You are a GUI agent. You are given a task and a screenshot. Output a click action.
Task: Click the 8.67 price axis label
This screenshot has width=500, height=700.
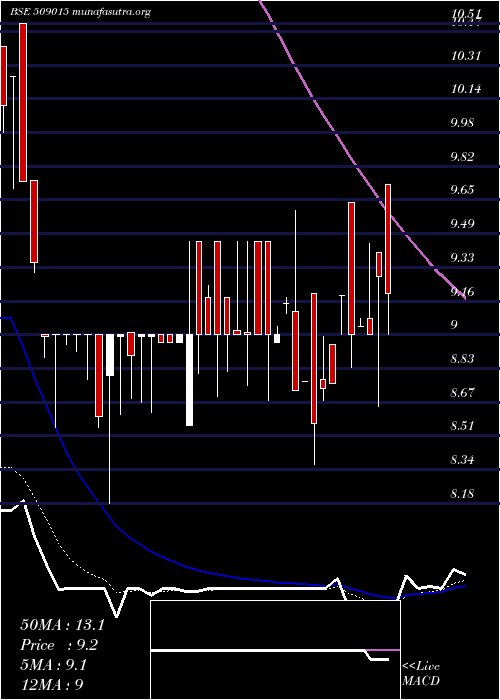point(464,392)
